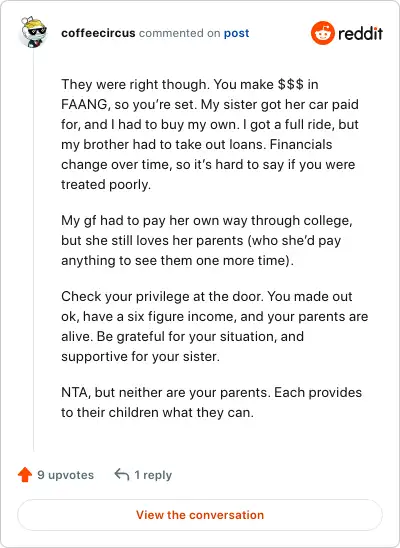Click the "NTA, but neither" closing paragraph
This screenshot has width=400, height=548.
point(211,402)
